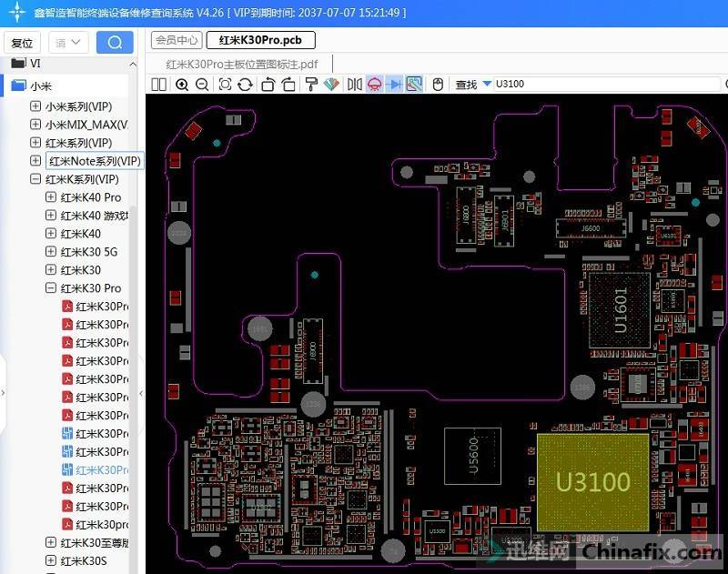Viewport: 728px width, 574px height.
Task: Click the zoom out magnifier icon
Action: [x=202, y=85]
